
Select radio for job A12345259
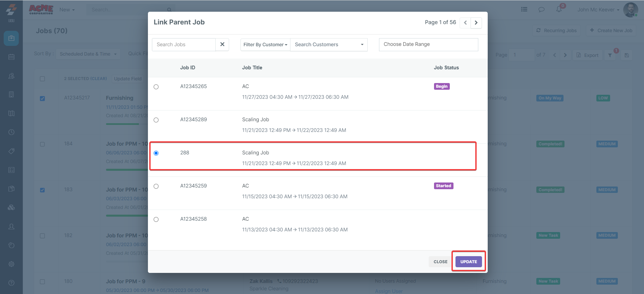tap(156, 187)
